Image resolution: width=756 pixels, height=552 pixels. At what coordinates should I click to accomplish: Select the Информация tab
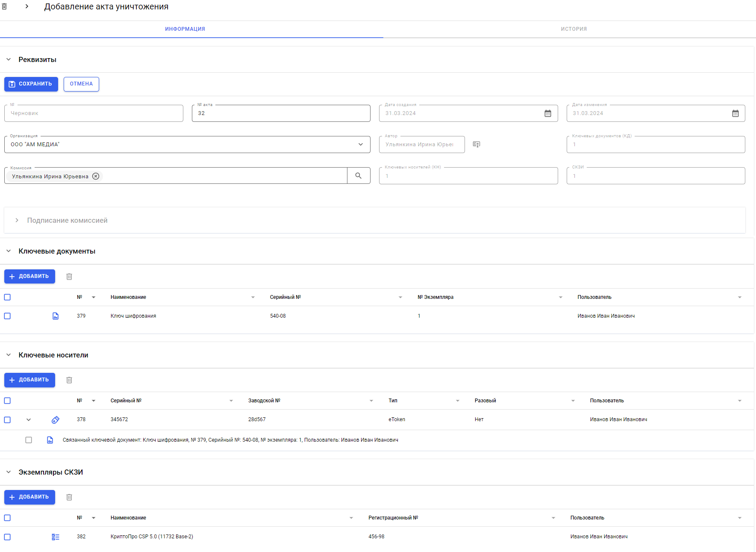click(185, 29)
